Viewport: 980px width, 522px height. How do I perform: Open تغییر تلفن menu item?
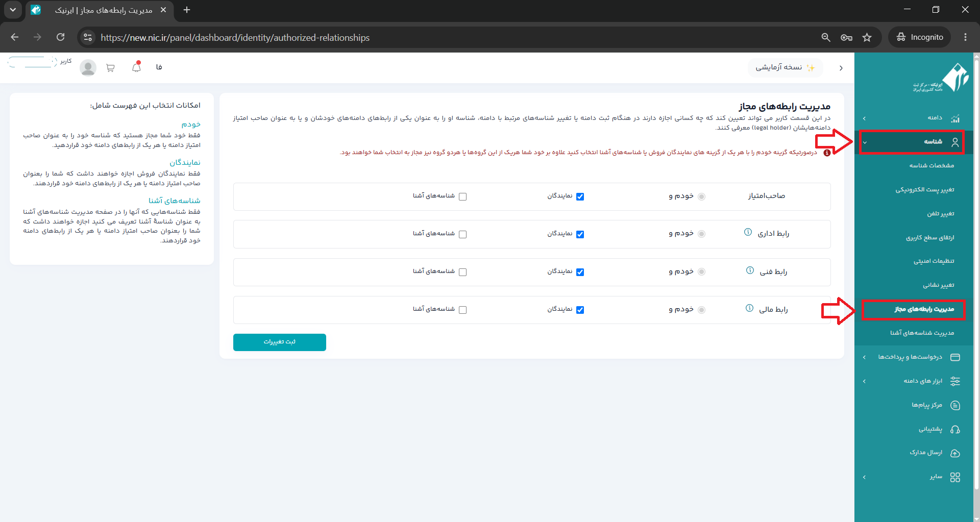pyautogui.click(x=941, y=213)
